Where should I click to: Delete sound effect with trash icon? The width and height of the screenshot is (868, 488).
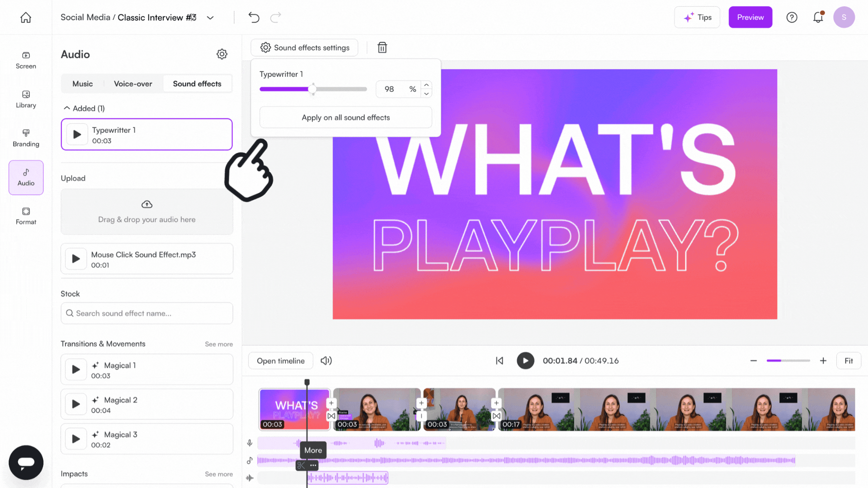(382, 47)
